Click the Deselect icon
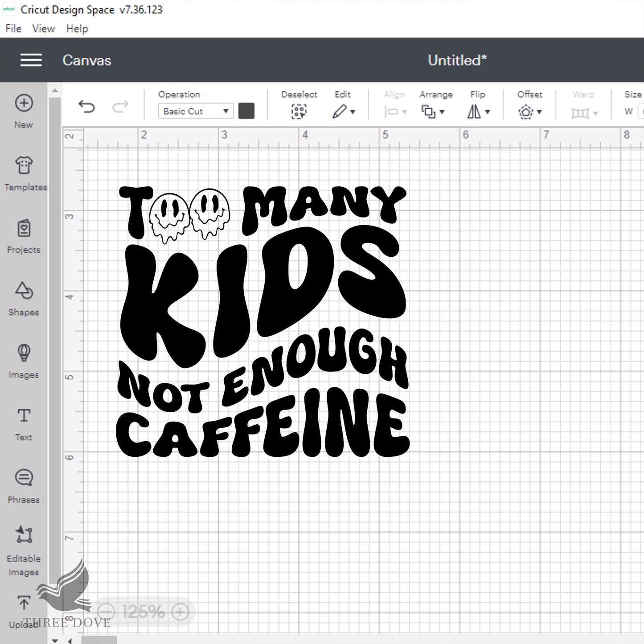Viewport: 644px width, 644px height. tap(299, 111)
